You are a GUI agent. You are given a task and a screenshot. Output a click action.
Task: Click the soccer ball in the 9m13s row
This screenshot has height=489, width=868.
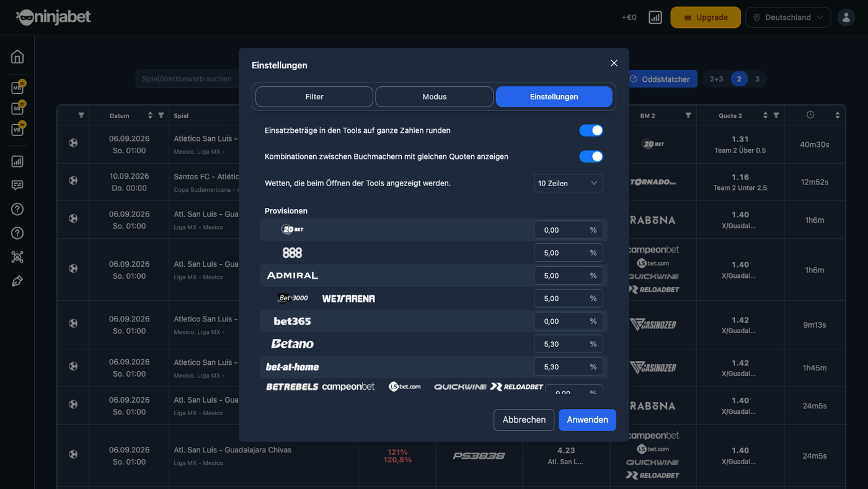pos(73,324)
